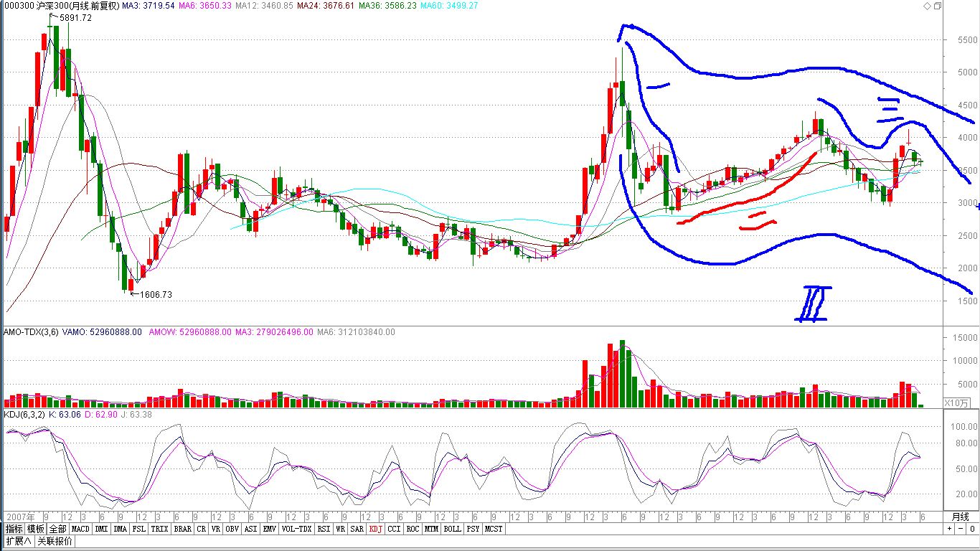Viewport: 980px width, 551px height.
Task: Click the KDJ(6,3,2) indicator title
Action: tap(25, 414)
